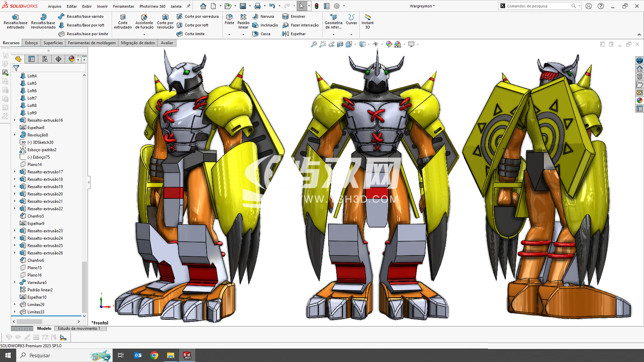Open Filete dropdown arrow
Image resolution: width=644 pixels, height=362 pixels.
click(x=229, y=35)
